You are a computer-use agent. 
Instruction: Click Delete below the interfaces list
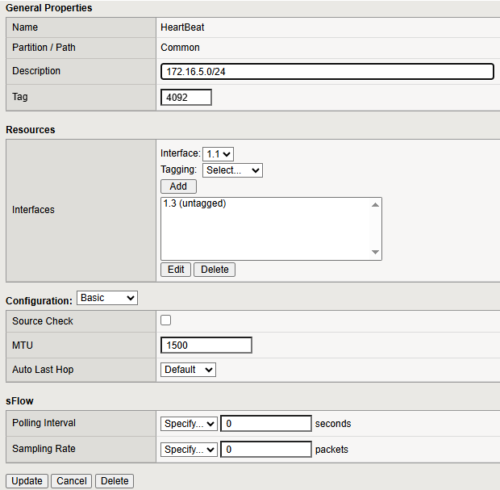(215, 269)
